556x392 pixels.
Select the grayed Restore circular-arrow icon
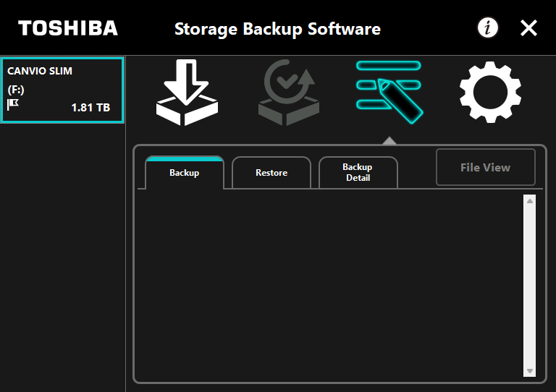click(289, 93)
